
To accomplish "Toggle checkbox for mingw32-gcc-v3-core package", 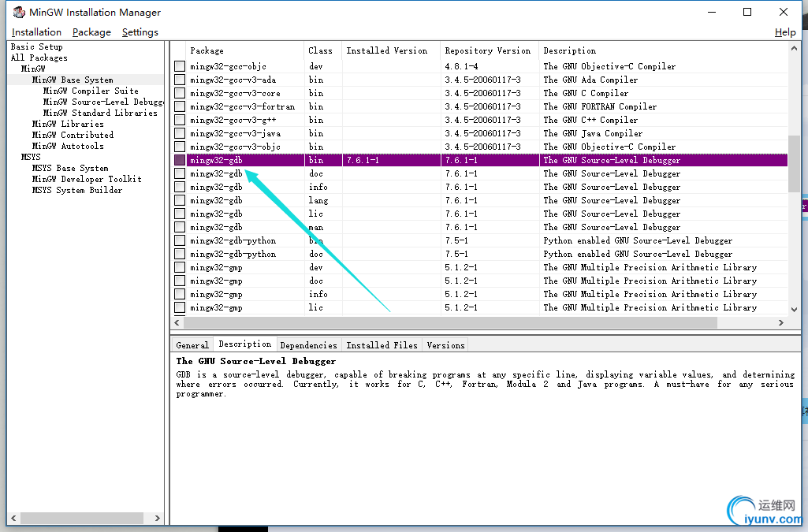I will point(179,93).
